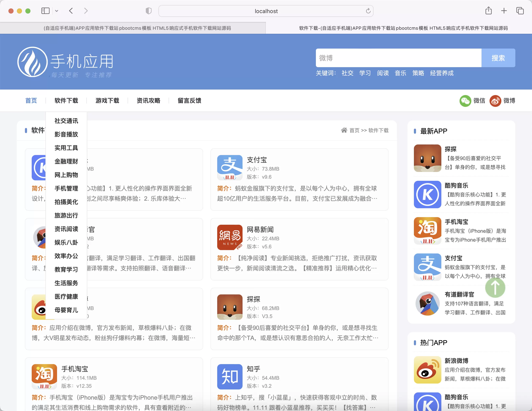The image size is (532, 411).
Task: Click the localhost address bar
Action: click(x=266, y=11)
